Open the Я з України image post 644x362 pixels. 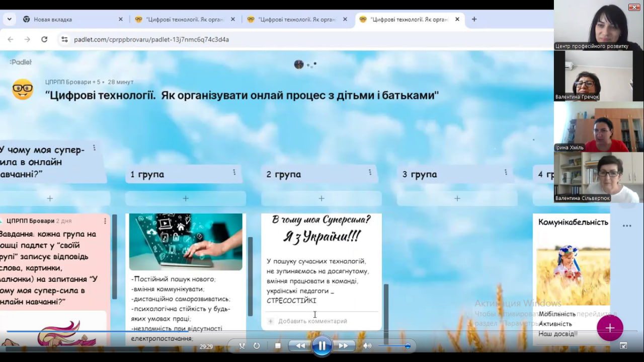point(321,232)
